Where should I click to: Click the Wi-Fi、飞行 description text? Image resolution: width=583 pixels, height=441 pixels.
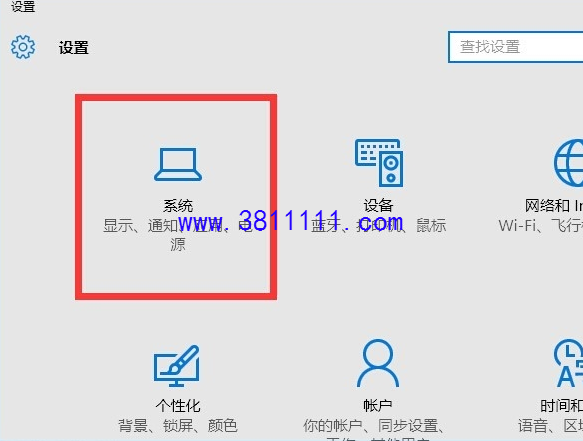pyautogui.click(x=541, y=225)
